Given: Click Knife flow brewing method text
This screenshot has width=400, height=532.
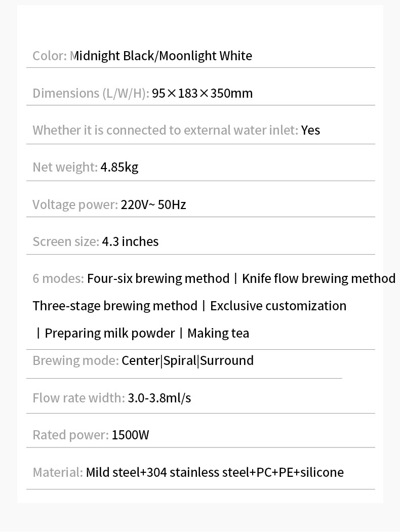Looking at the screenshot, I should click(x=318, y=278).
